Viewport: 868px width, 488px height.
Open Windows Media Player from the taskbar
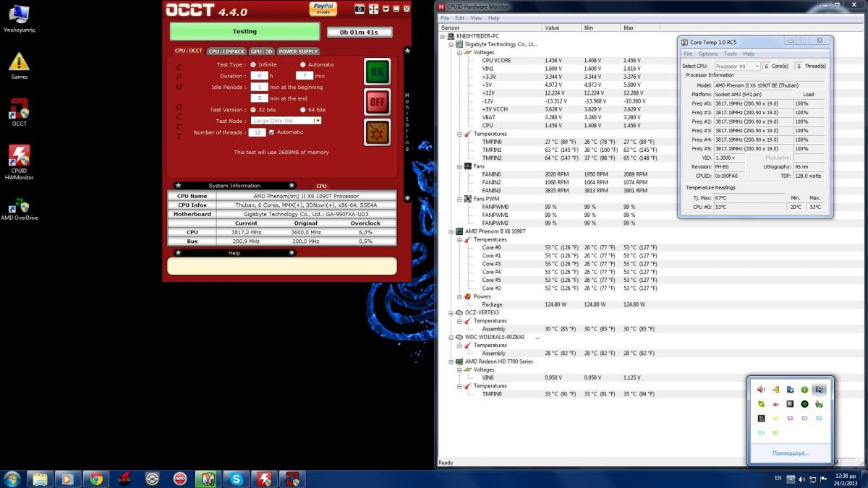(67, 479)
